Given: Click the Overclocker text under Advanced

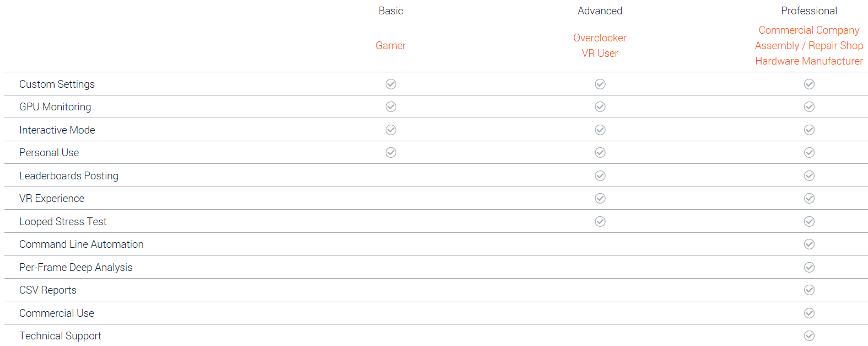Looking at the screenshot, I should [x=600, y=38].
